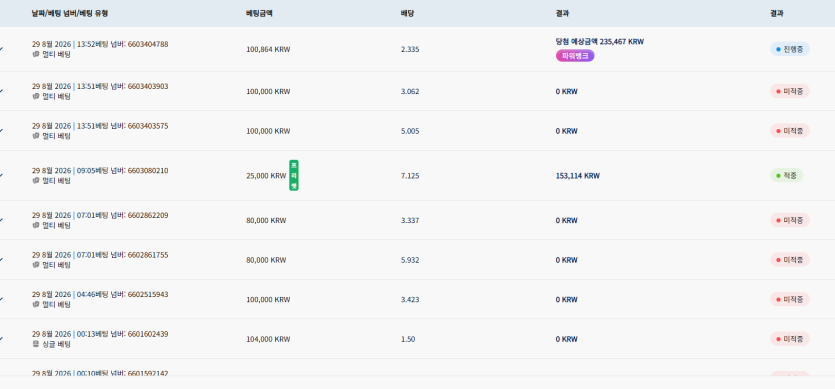The height and width of the screenshot is (389, 835).
Task: Select bet number 6603080210 row text
Action: tap(100, 171)
